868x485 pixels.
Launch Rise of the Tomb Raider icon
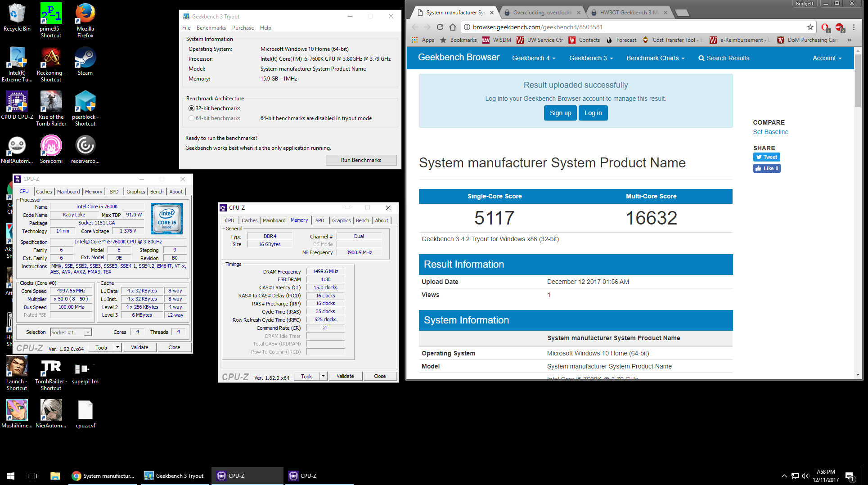(x=51, y=108)
